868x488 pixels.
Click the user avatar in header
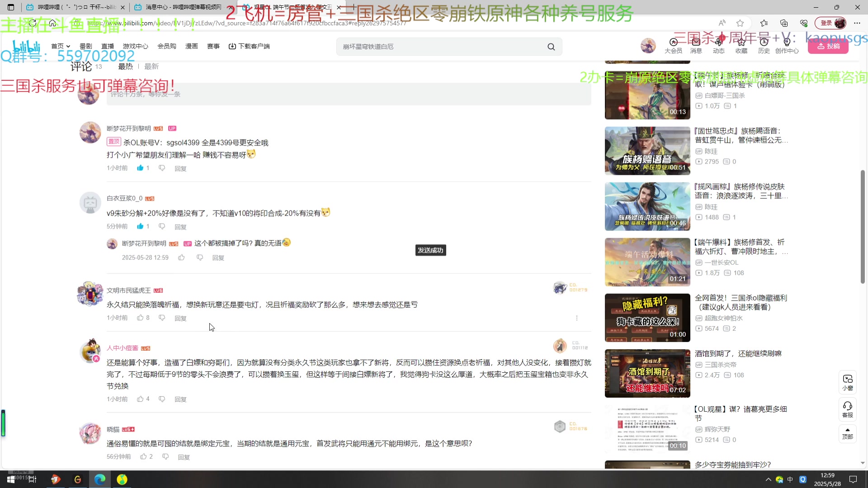point(648,46)
